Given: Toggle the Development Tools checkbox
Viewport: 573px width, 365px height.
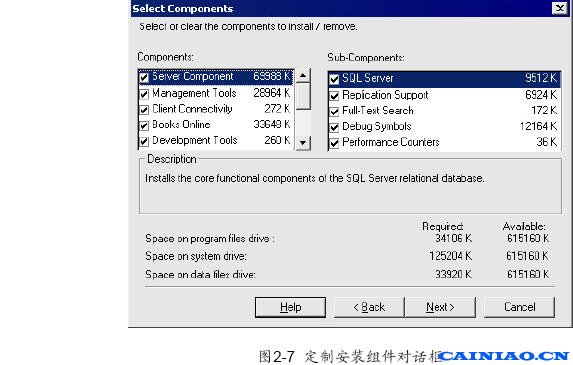Looking at the screenshot, I should (x=144, y=141).
